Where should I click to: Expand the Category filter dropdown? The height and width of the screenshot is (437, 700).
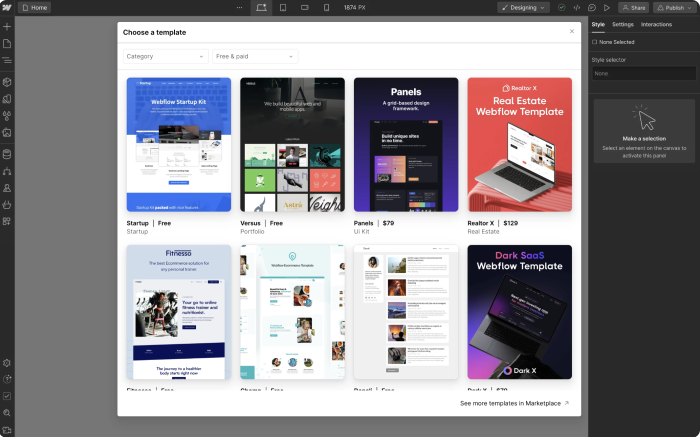[x=165, y=56]
